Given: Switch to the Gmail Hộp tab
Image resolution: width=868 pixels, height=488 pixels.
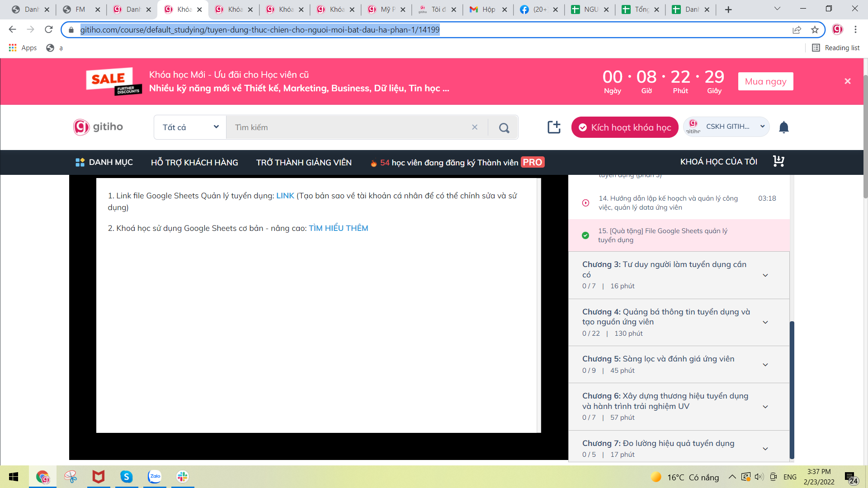Looking at the screenshot, I should (x=488, y=9).
